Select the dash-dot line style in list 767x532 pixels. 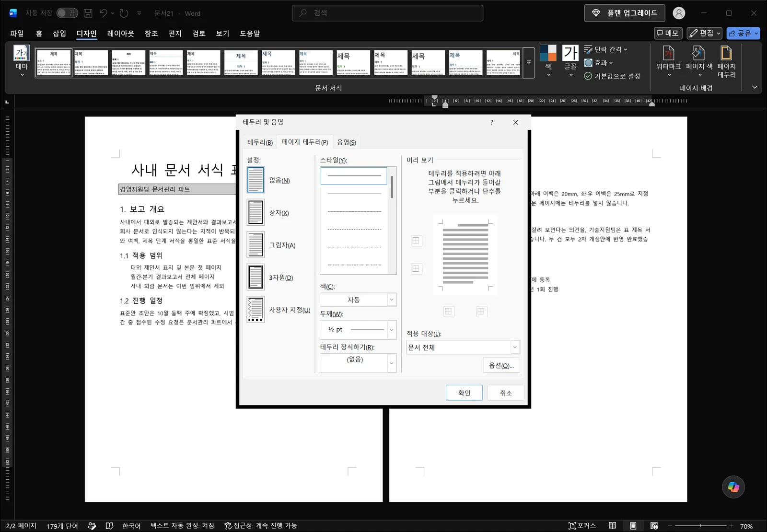point(354,247)
